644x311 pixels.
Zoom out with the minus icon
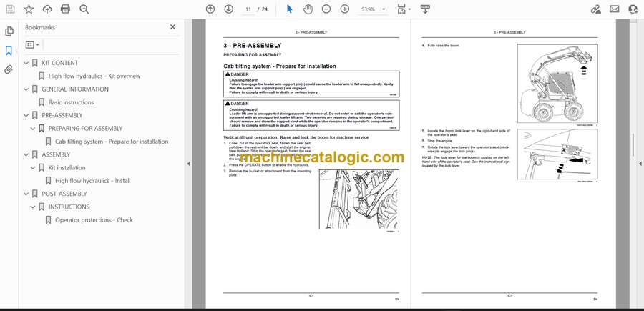coord(326,9)
